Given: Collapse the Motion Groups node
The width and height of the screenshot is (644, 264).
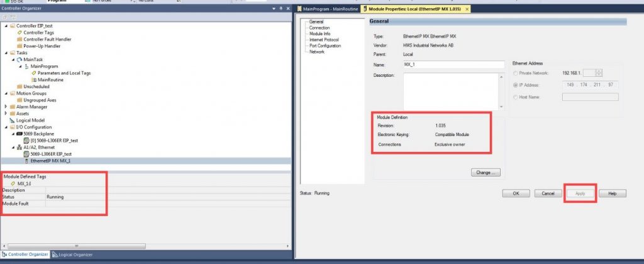Looking at the screenshot, I should click(x=6, y=93).
